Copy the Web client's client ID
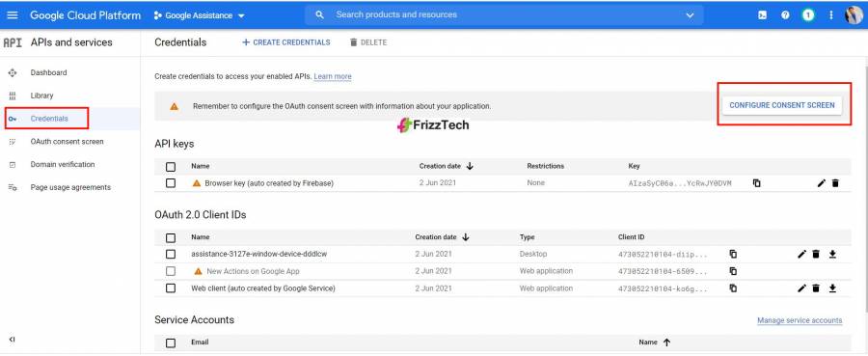The height and width of the screenshot is (356, 868). coord(733,288)
